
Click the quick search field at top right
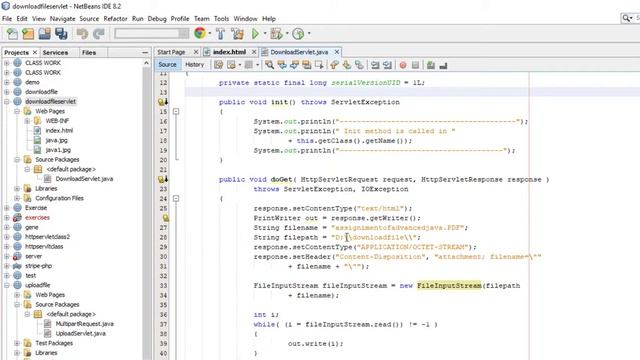[630, 18]
